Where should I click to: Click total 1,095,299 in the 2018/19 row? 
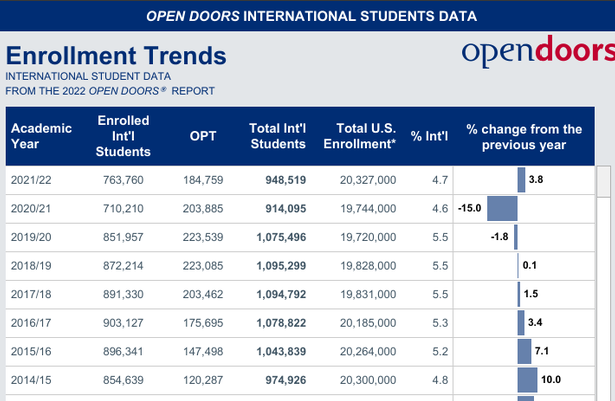[277, 266]
